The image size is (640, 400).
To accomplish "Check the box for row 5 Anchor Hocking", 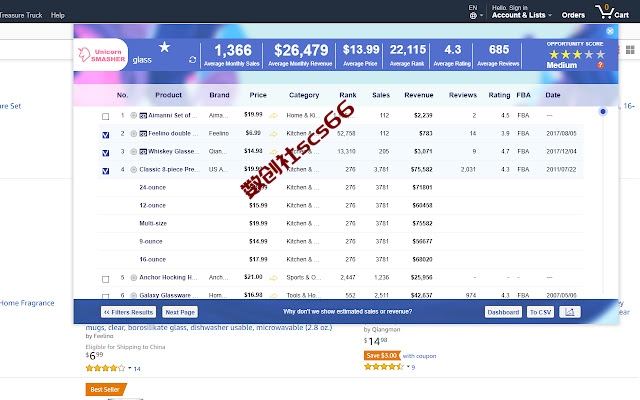I will [106, 279].
